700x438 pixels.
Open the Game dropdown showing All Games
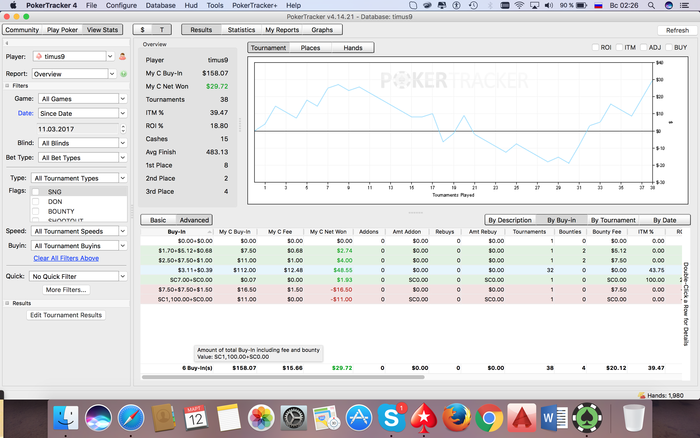click(x=83, y=99)
